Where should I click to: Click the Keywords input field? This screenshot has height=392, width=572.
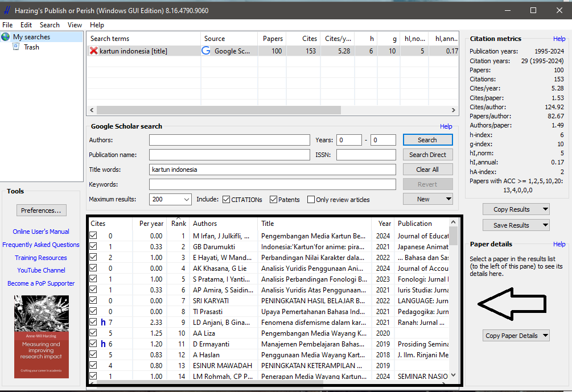(273, 184)
